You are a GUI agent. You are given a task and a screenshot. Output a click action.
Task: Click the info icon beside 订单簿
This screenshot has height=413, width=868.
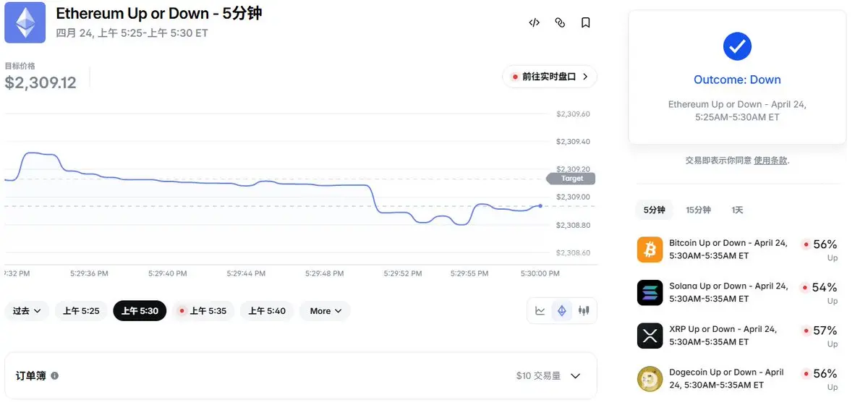tap(55, 376)
